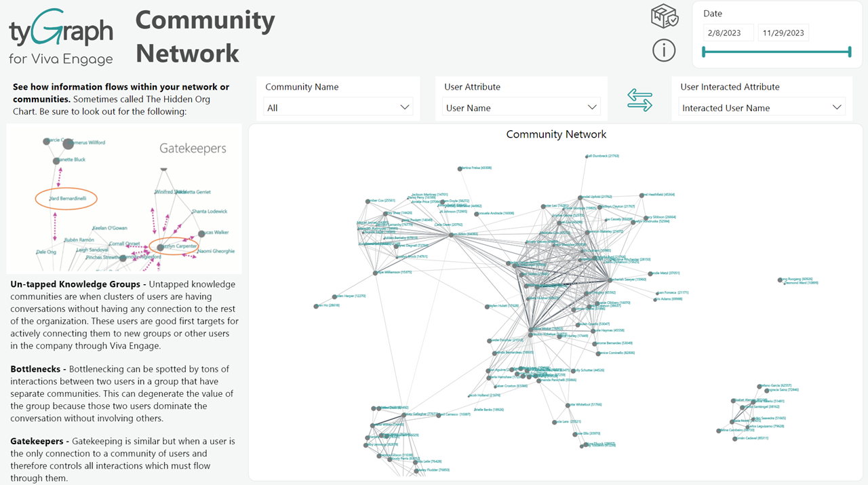This screenshot has width=868, height=485.
Task: Expand the User Interacted Attribute dropdown
Action: (x=762, y=107)
